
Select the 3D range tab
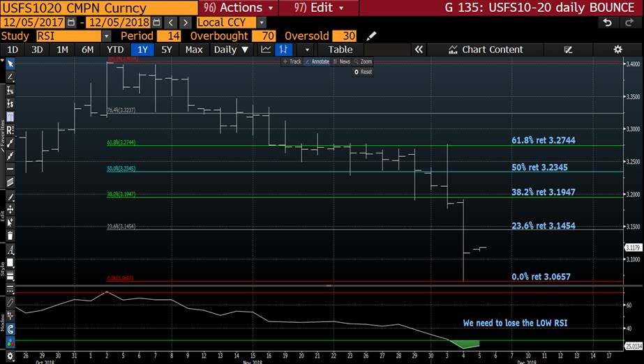pos(37,50)
